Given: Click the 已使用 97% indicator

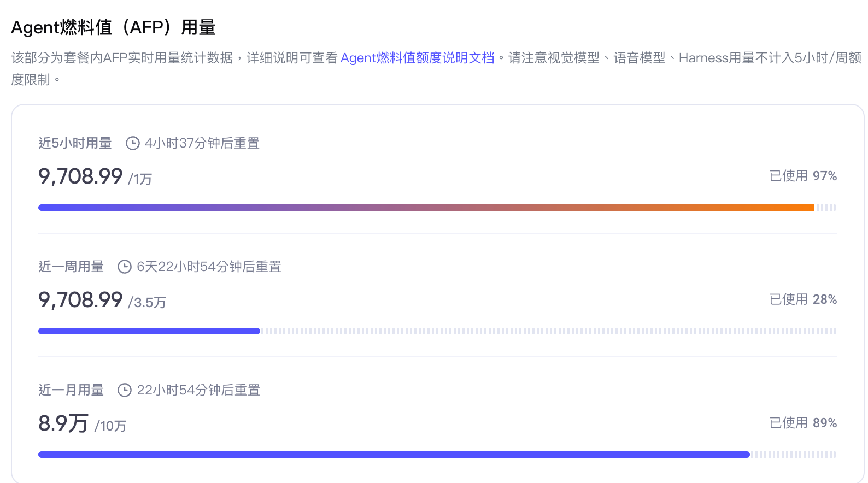Looking at the screenshot, I should 803,176.
